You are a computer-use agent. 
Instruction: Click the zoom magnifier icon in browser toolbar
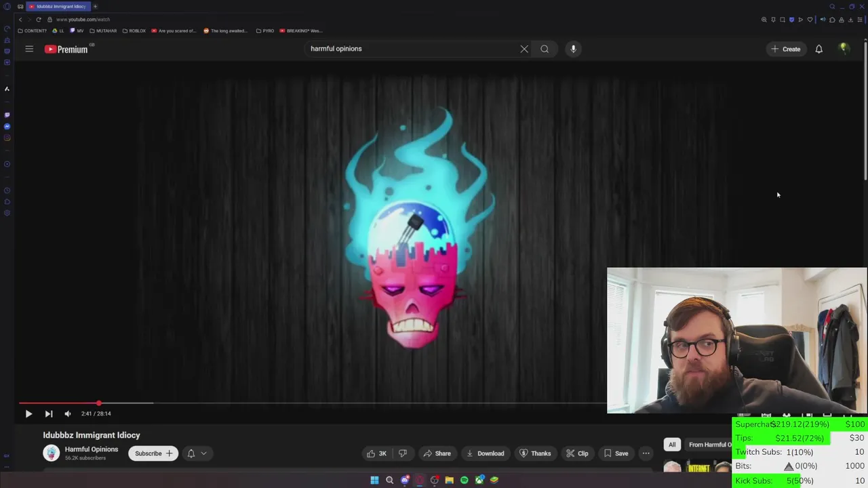[x=764, y=20]
